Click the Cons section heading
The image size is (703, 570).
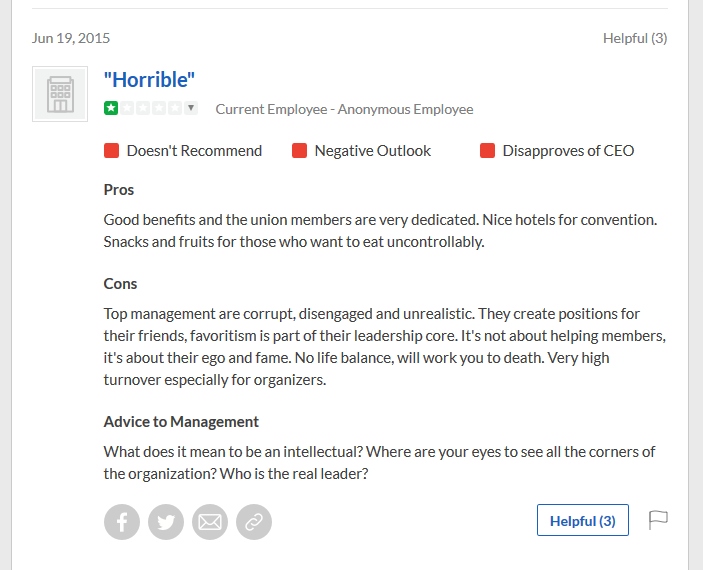click(120, 283)
